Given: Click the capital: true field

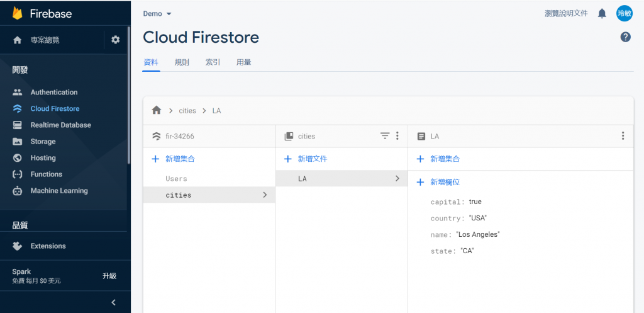Looking at the screenshot, I should click(456, 202).
